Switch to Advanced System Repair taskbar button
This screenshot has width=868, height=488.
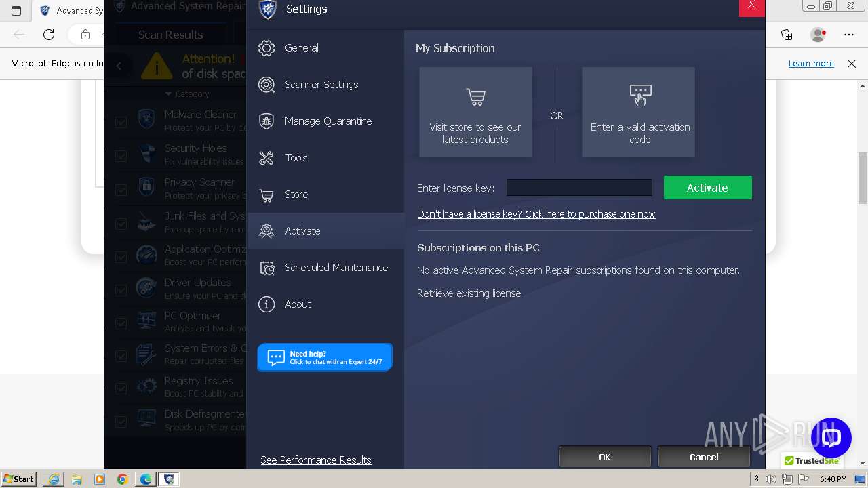(x=168, y=479)
